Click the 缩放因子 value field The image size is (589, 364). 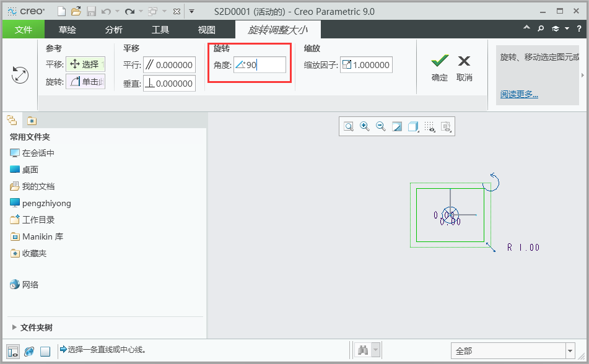pos(366,65)
